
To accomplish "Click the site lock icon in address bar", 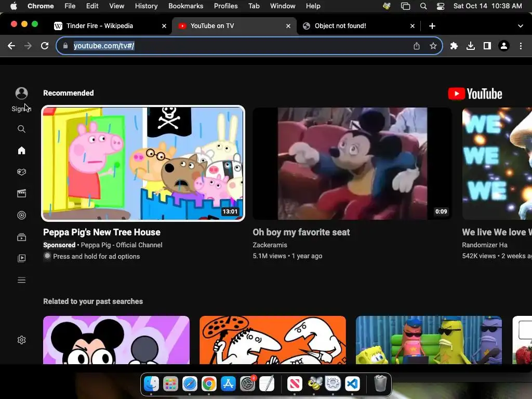I will [66, 46].
